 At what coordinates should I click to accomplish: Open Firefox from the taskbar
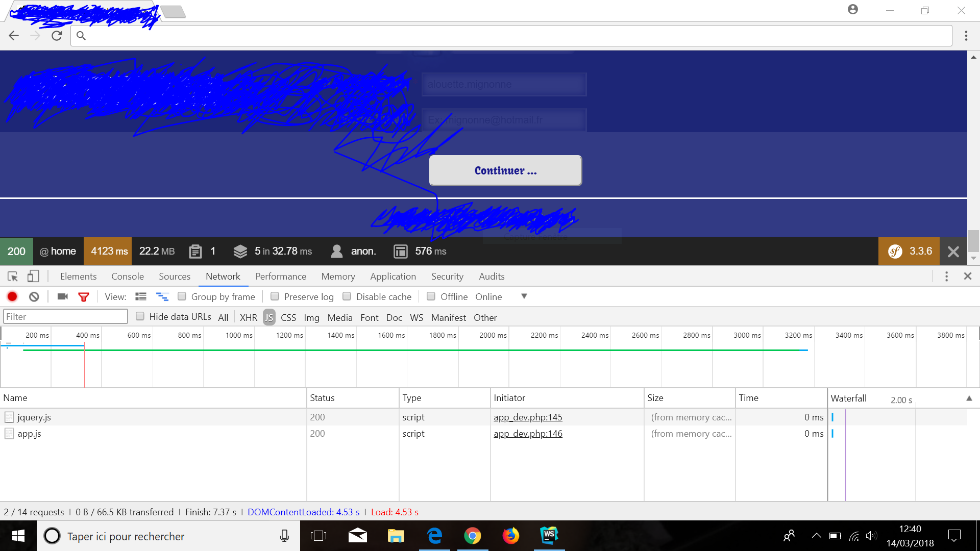[511, 536]
